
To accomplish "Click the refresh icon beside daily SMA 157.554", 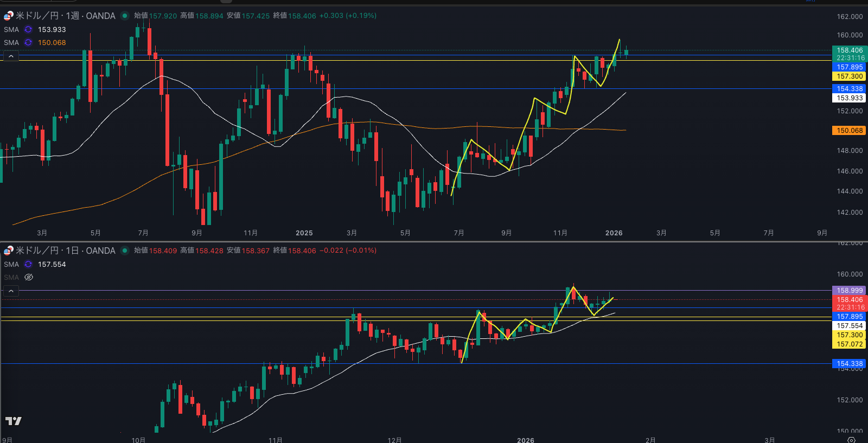I will point(28,265).
